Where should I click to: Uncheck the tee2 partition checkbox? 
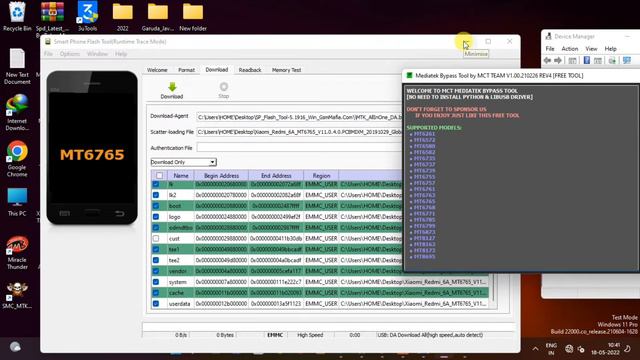(x=156, y=260)
